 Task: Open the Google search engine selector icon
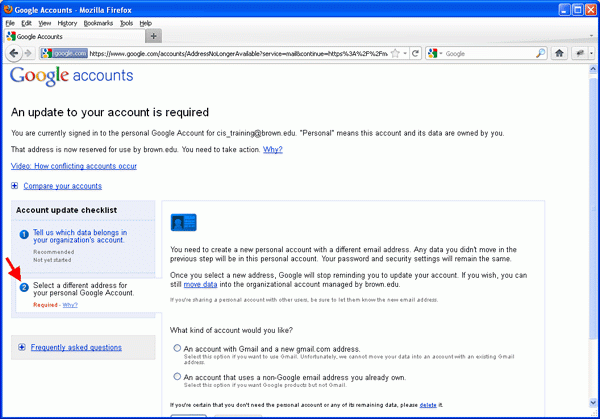433,53
